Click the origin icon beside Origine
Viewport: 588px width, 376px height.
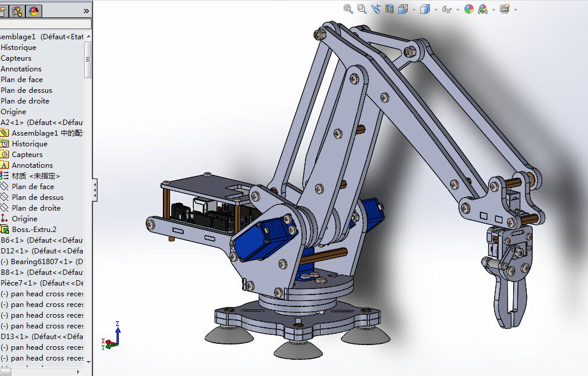pos(5,218)
